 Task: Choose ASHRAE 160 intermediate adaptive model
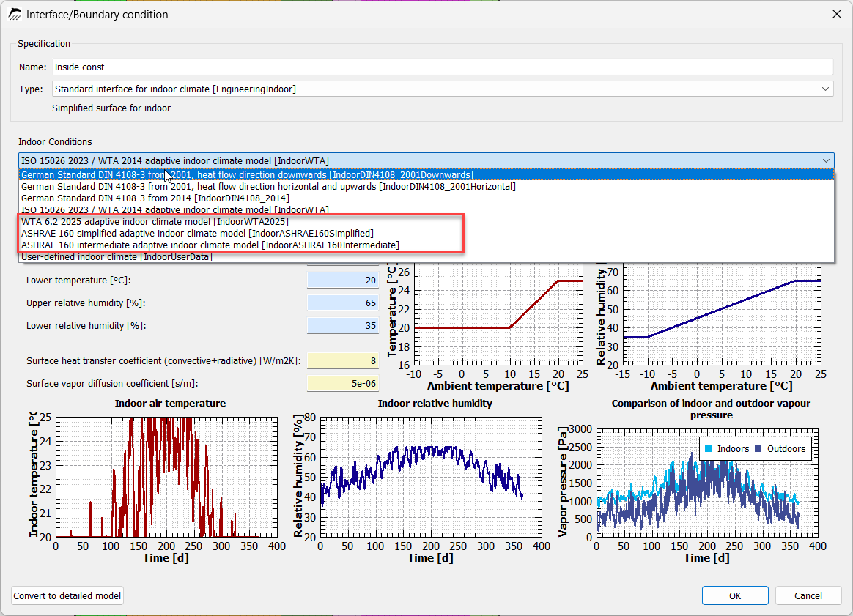426,245
